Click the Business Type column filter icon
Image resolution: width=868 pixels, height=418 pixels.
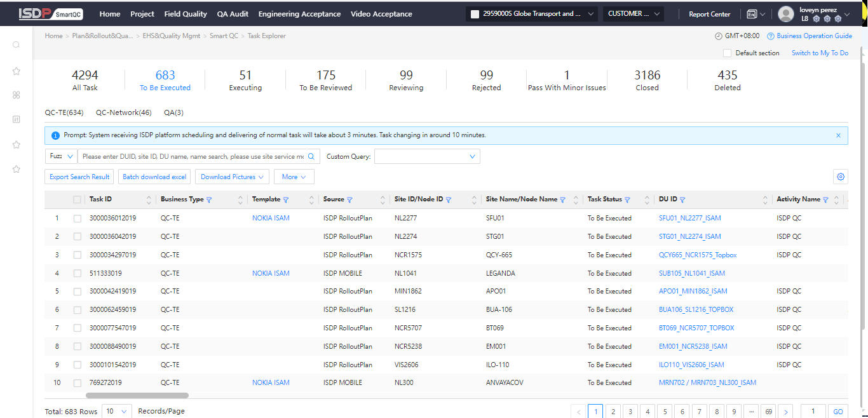(210, 200)
